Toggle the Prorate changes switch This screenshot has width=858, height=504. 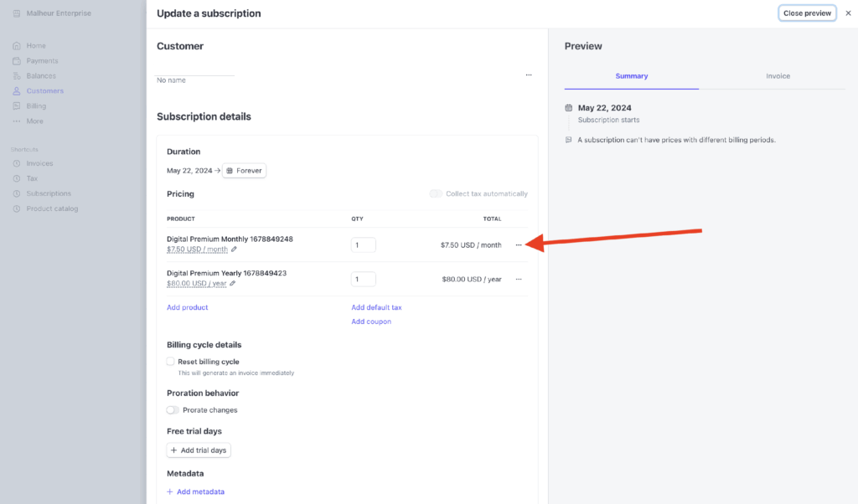tap(173, 410)
